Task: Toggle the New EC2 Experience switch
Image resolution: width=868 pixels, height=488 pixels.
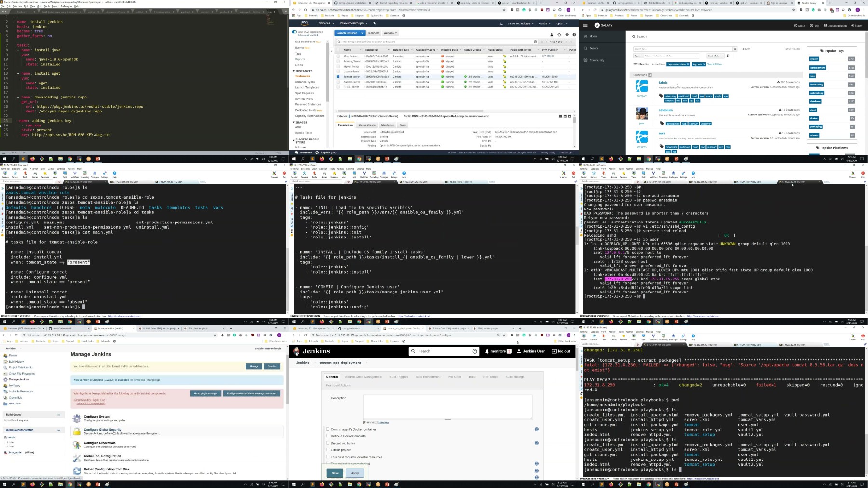Action: [x=295, y=32]
